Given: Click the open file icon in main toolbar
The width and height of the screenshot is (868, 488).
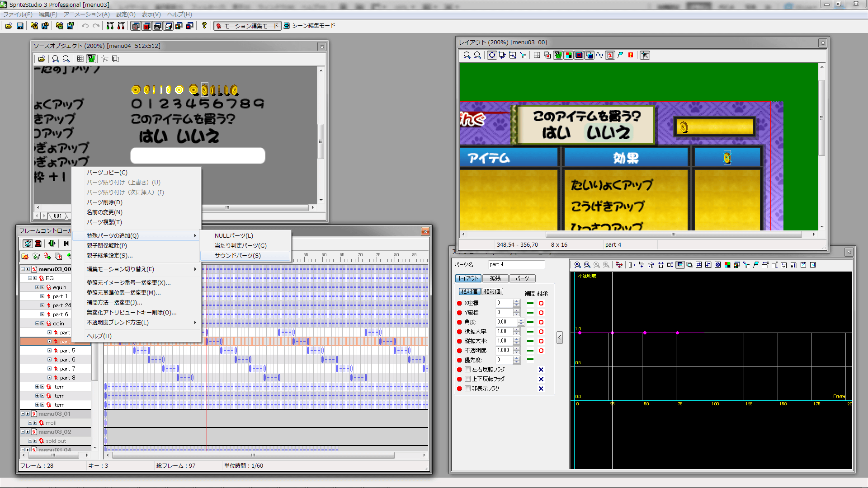Looking at the screenshot, I should pos(9,26).
